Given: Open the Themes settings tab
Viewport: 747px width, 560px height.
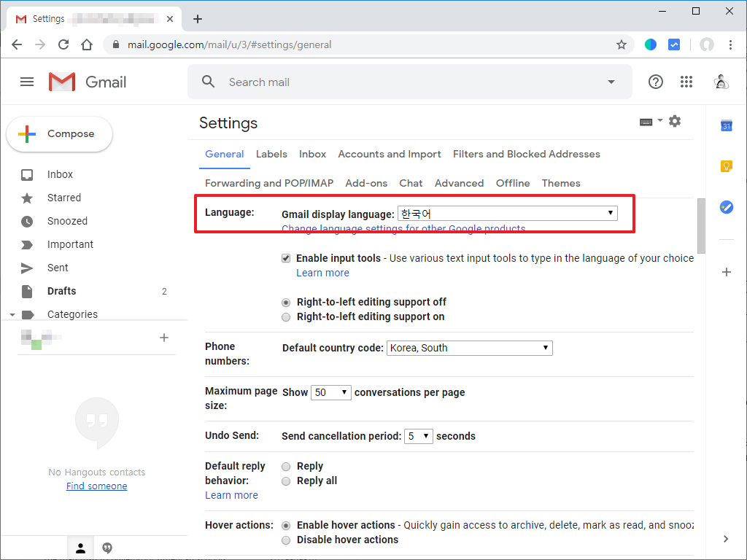Looking at the screenshot, I should pos(561,183).
